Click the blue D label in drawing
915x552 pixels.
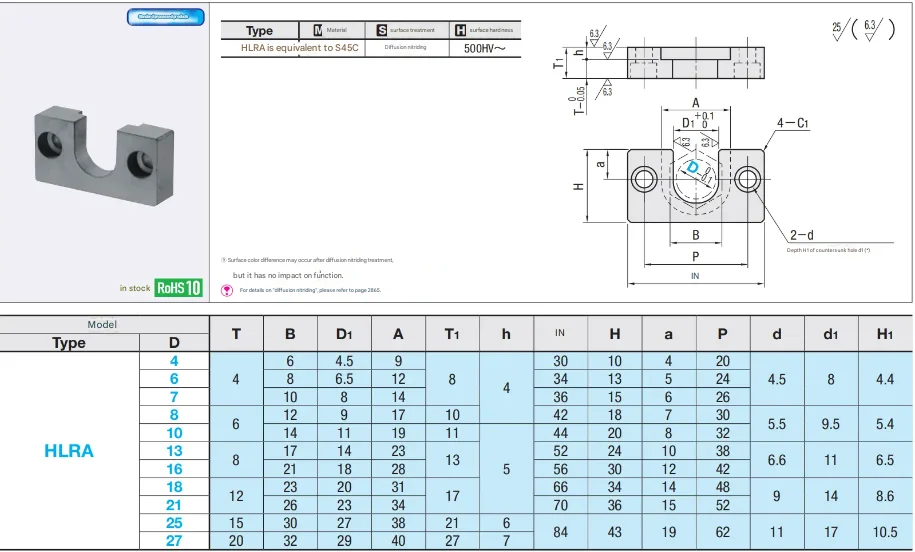click(x=693, y=168)
